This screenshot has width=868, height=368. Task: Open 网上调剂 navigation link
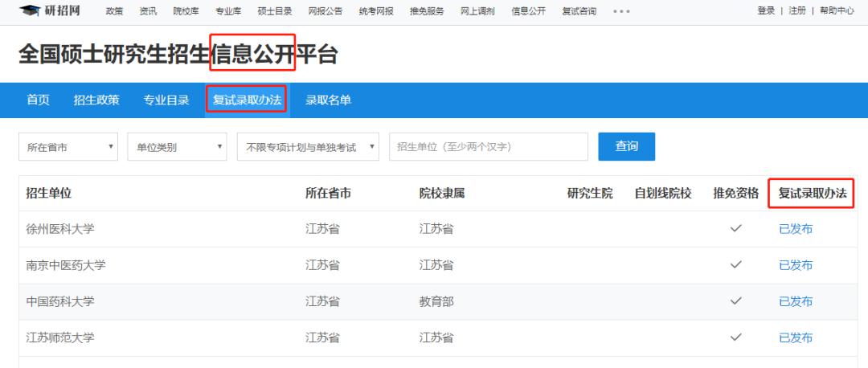(x=477, y=11)
